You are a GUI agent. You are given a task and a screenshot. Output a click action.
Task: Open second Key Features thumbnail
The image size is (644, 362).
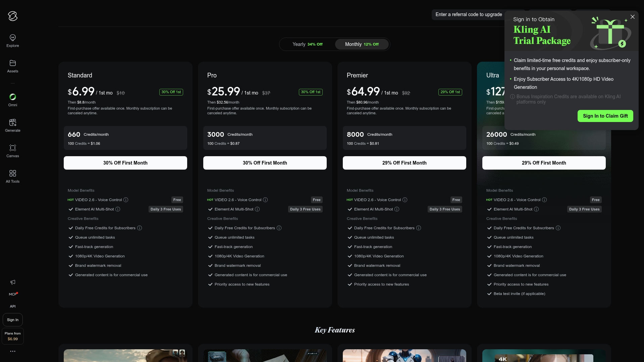click(x=265, y=356)
